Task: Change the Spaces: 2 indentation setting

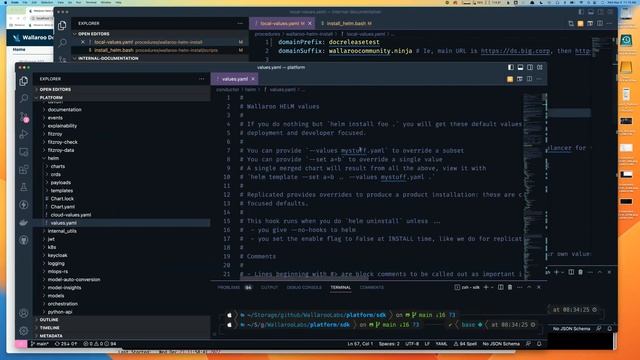Action: point(389,344)
